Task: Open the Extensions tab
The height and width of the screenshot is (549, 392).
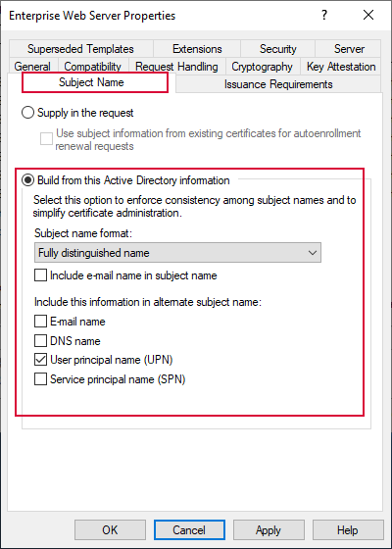Action: (197, 49)
